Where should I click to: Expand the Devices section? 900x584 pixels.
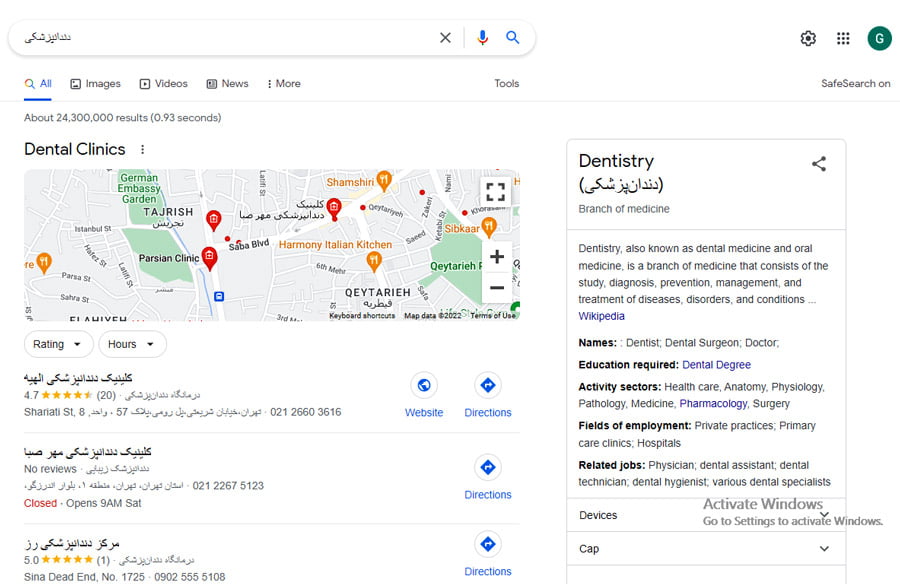click(x=706, y=515)
